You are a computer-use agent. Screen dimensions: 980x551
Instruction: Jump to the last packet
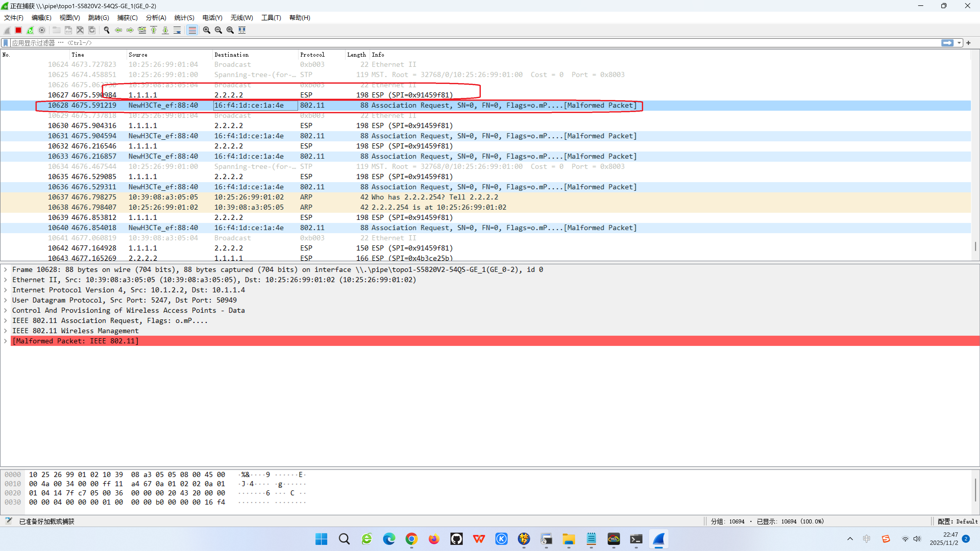pyautogui.click(x=165, y=30)
